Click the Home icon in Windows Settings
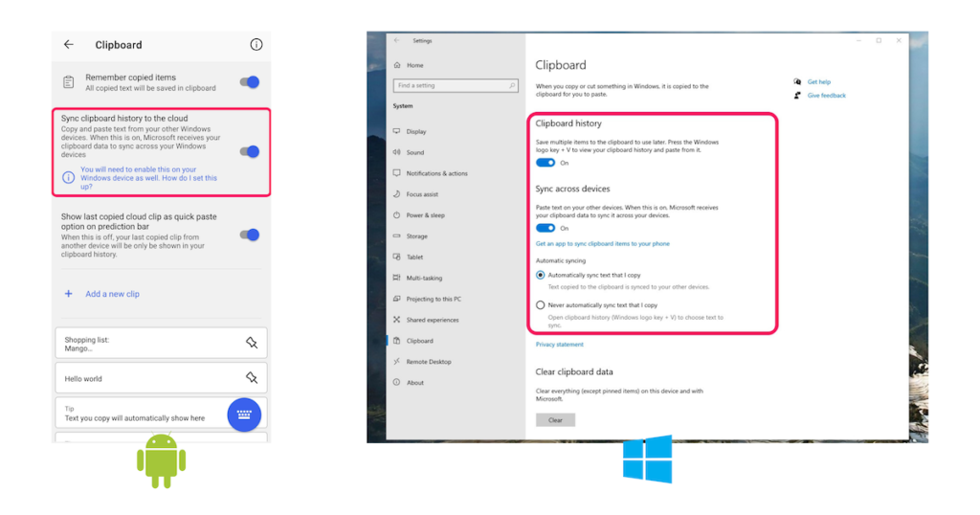The height and width of the screenshot is (515, 980). (x=397, y=65)
